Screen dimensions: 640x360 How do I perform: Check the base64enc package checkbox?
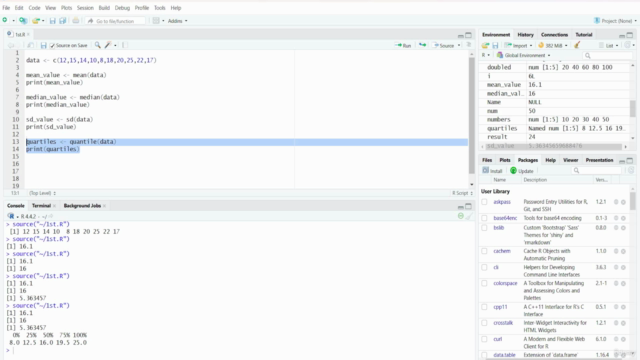point(484,218)
